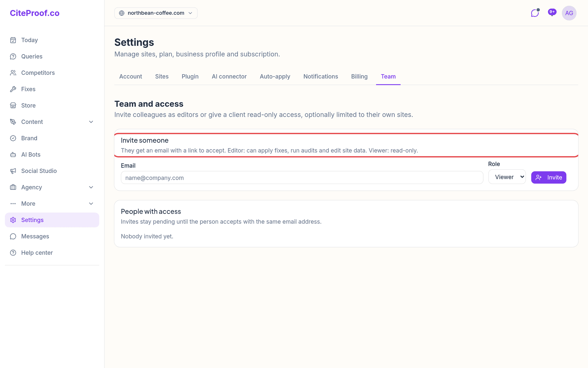Focus the name@company.com email field
This screenshot has width=588, height=368.
[302, 178]
